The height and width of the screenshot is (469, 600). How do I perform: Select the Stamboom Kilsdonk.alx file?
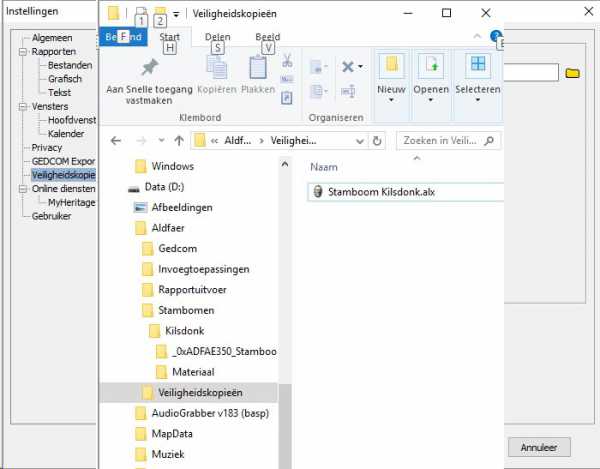[x=381, y=192]
